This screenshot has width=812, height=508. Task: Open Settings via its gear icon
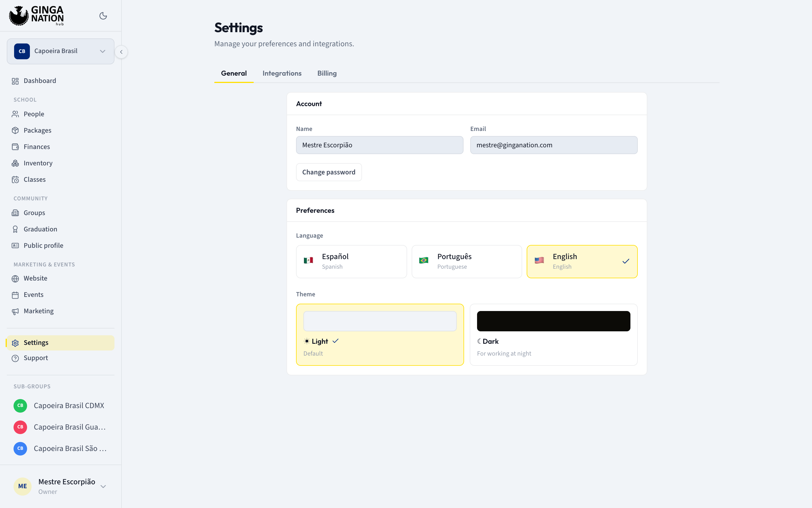pyautogui.click(x=15, y=343)
